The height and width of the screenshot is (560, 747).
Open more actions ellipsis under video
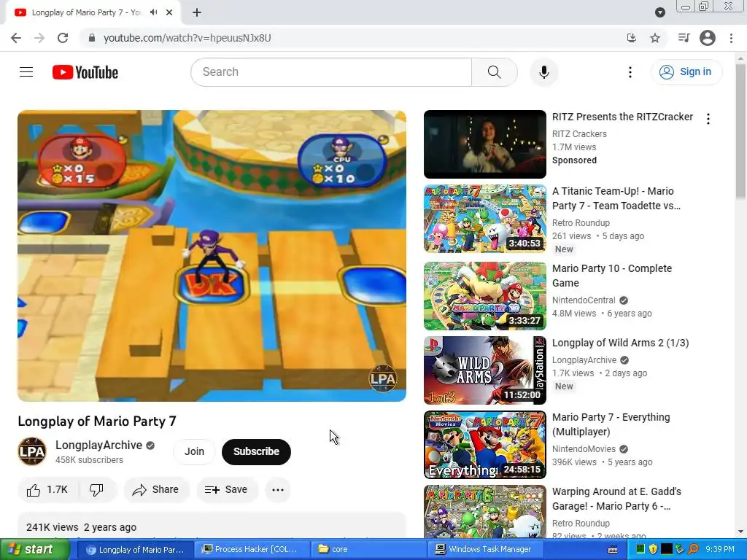(278, 489)
